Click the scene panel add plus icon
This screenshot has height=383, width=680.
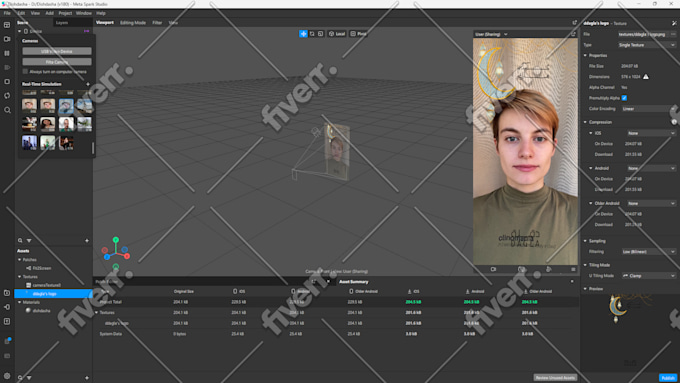coord(87,240)
